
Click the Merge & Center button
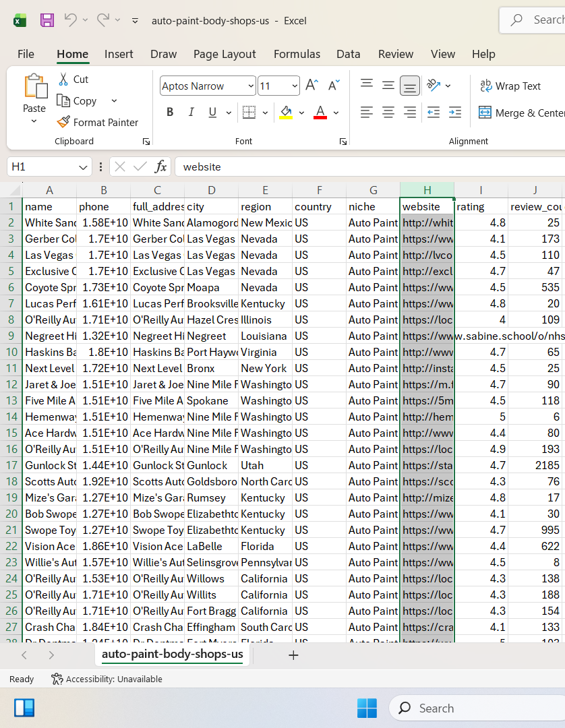(x=522, y=113)
